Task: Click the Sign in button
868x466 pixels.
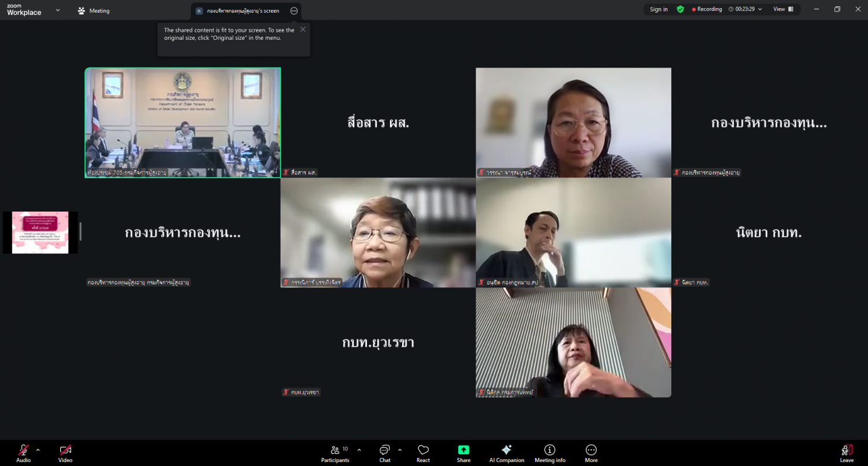Action: point(659,9)
